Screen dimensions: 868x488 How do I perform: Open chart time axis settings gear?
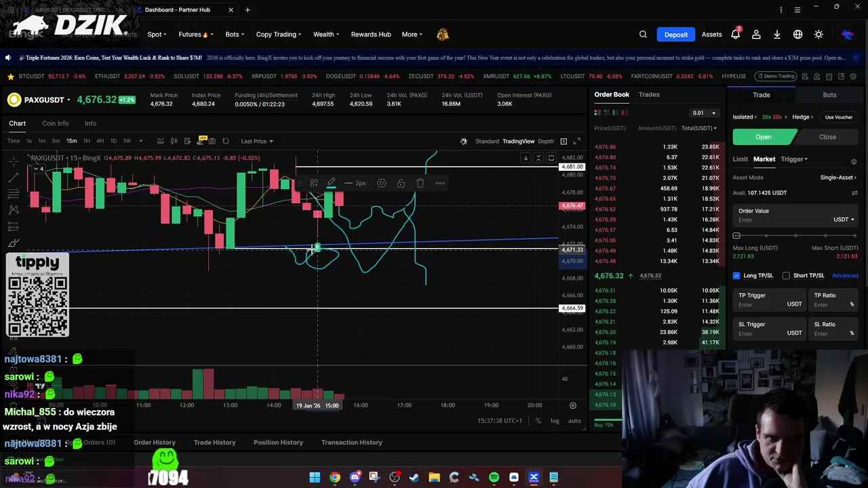click(573, 405)
